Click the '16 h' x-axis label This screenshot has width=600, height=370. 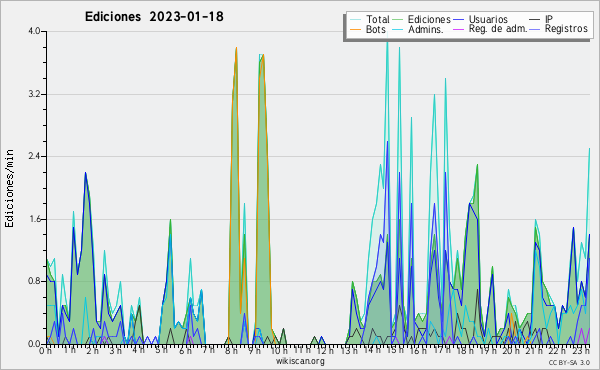418,350
